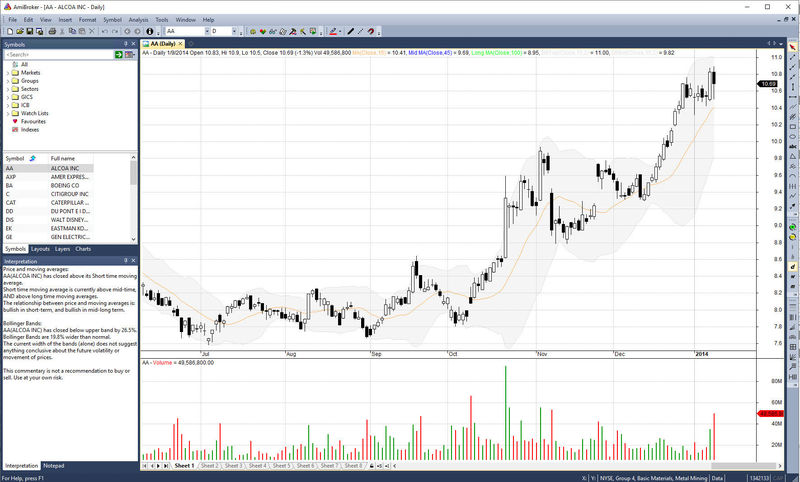Click the Copy toolbar icon
Screen dimensions: 800x482
coord(72,32)
